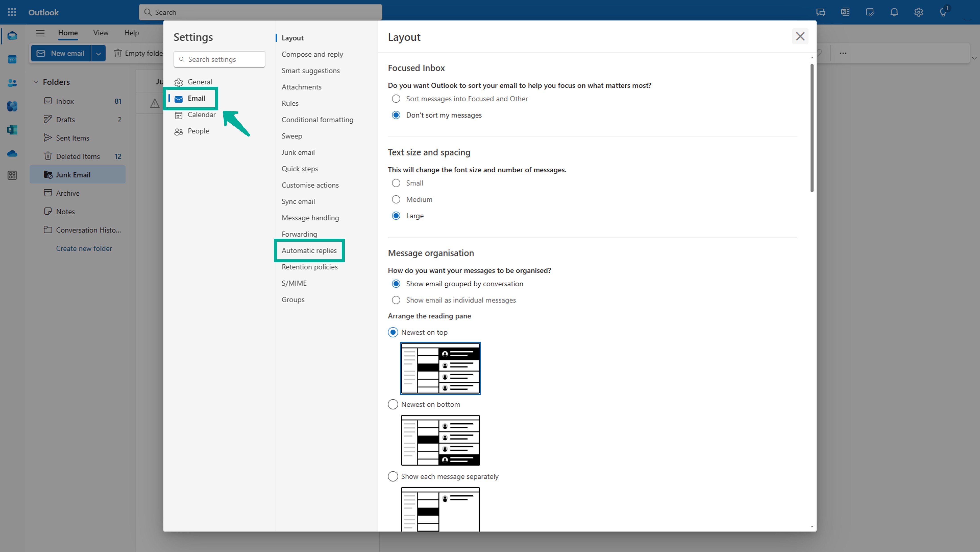Collapse the Folders section
Viewport: 980px width, 552px height.
(x=36, y=82)
